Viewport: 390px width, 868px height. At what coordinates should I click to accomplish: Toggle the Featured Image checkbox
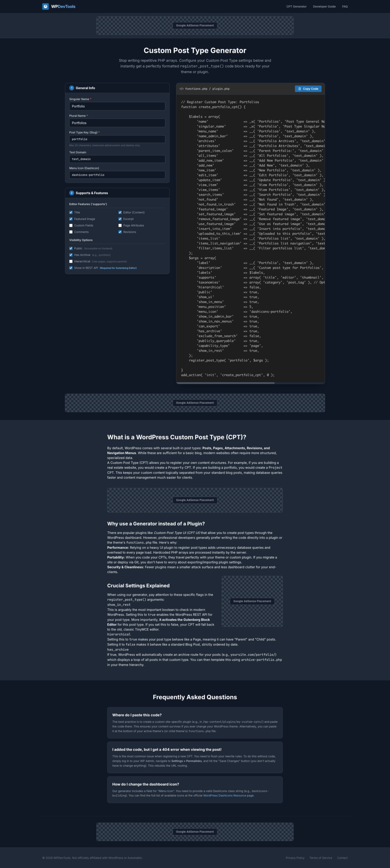point(71,219)
